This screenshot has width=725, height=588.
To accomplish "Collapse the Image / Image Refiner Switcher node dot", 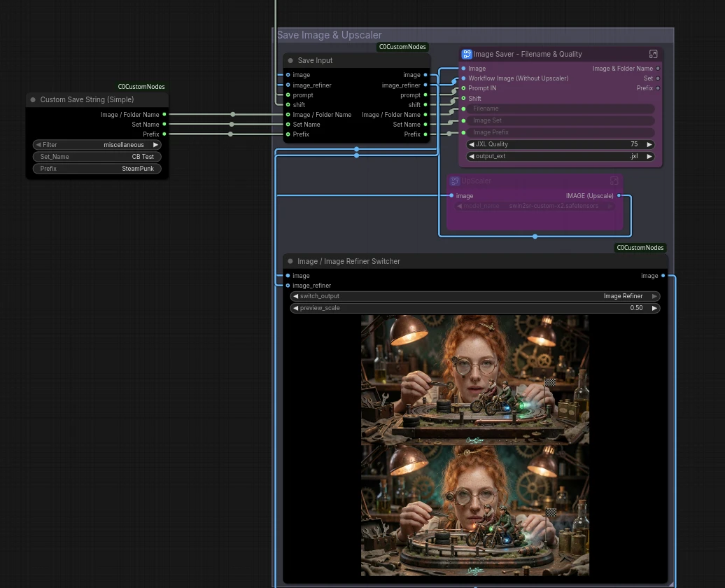I will tap(290, 261).
